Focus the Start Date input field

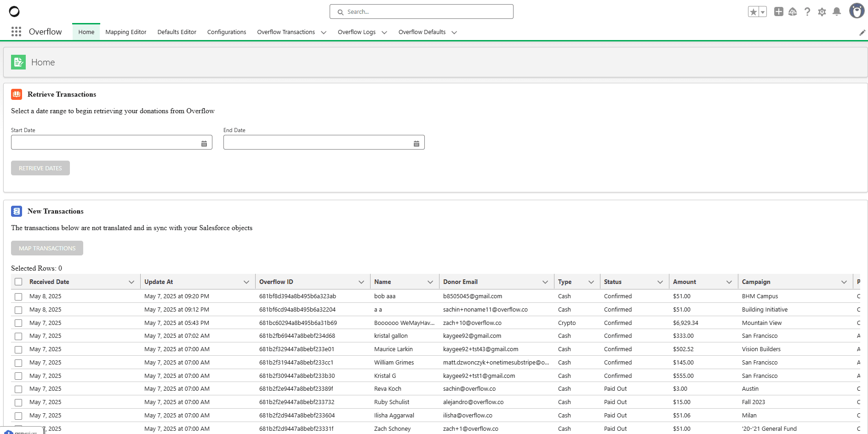(x=112, y=142)
